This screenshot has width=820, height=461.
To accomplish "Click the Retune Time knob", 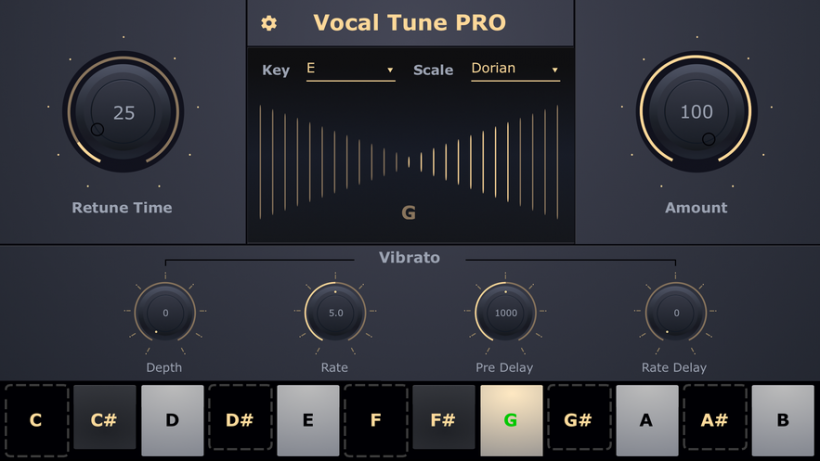I will pos(123,112).
